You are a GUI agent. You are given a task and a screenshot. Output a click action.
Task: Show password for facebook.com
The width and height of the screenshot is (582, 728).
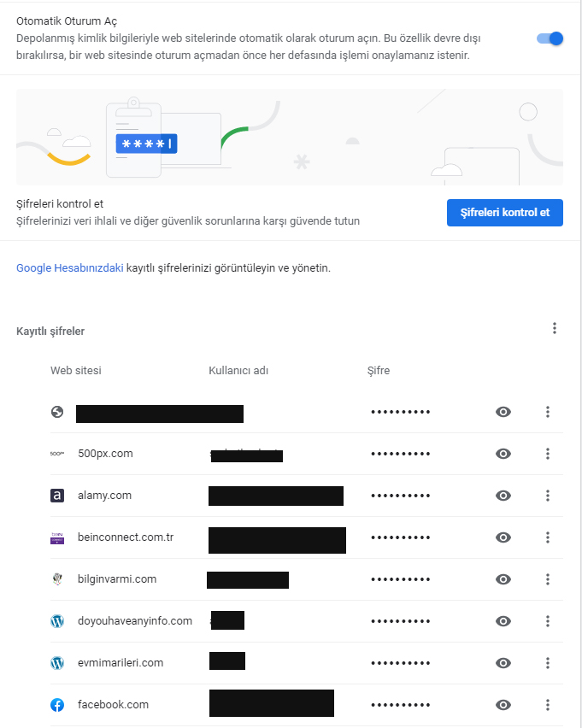point(503,705)
